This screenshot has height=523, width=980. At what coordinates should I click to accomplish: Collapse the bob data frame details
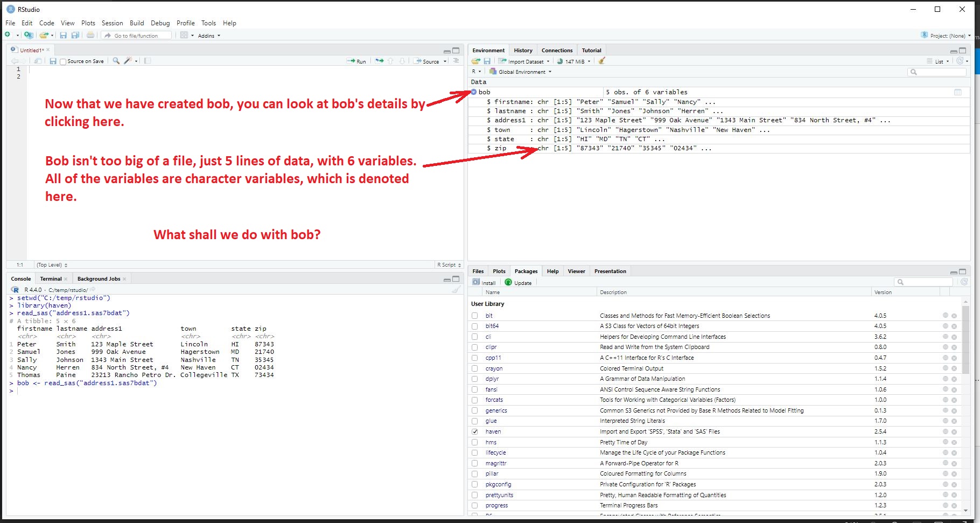(x=474, y=92)
